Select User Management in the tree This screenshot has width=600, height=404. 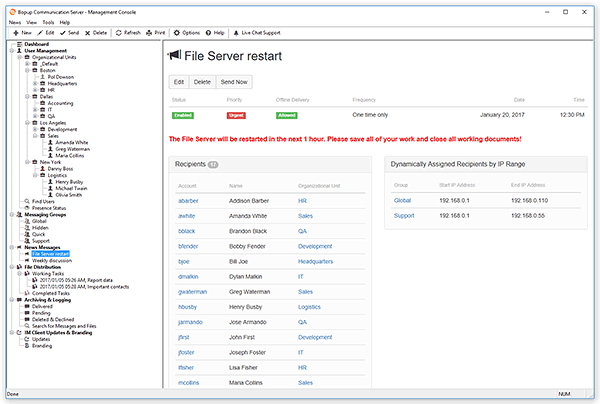(46, 50)
